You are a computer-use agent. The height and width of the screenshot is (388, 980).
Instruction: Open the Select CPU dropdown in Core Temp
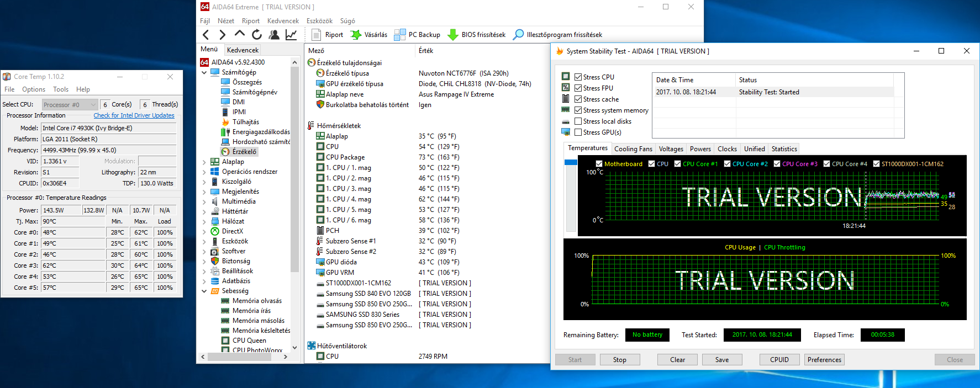(x=70, y=104)
